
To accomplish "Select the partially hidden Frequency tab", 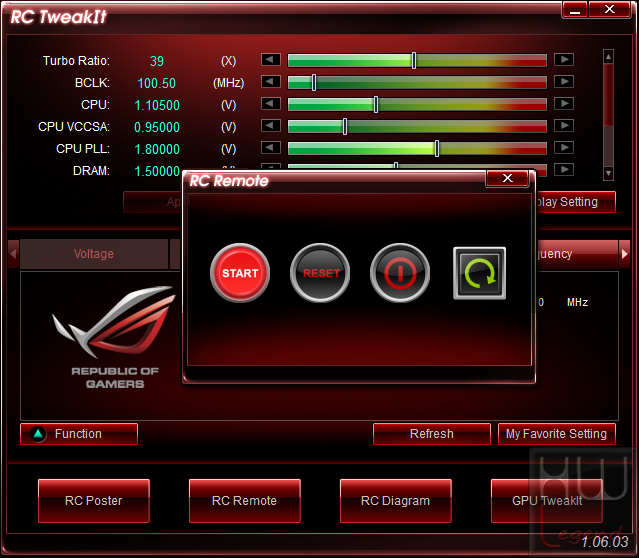I will (577, 254).
